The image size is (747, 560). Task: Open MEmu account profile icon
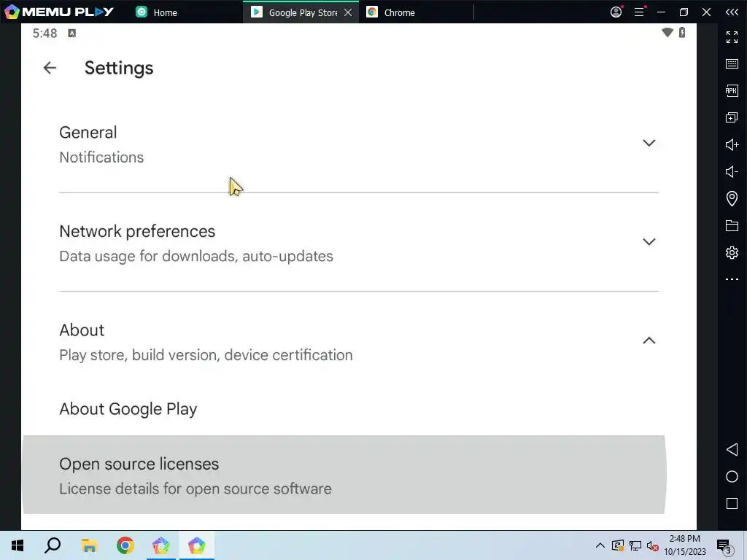click(616, 12)
